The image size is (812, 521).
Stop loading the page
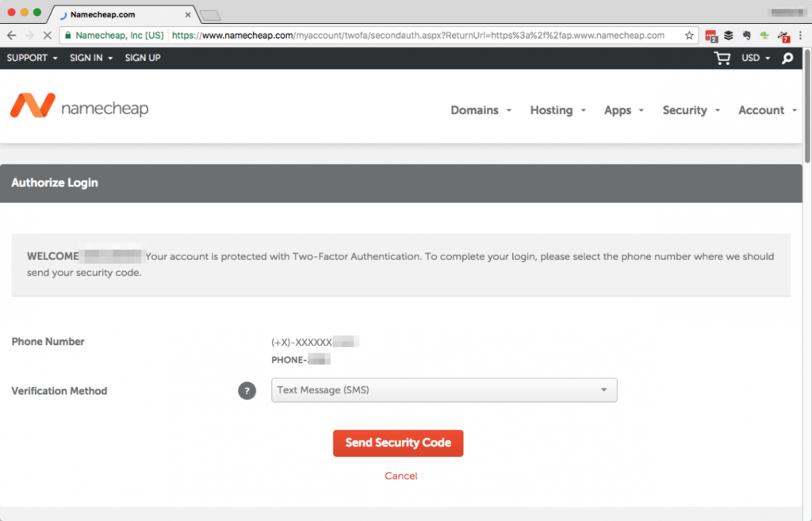(x=47, y=35)
